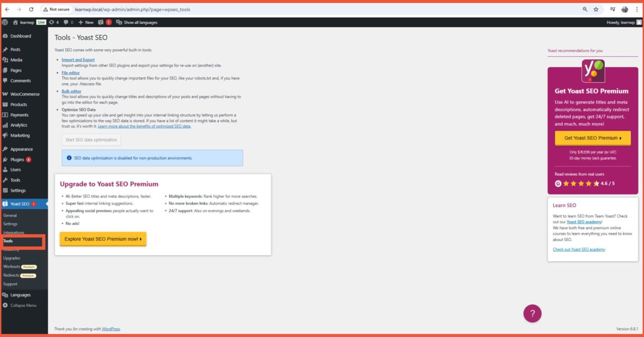
Task: Click the Live status badge
Action: [x=41, y=22]
